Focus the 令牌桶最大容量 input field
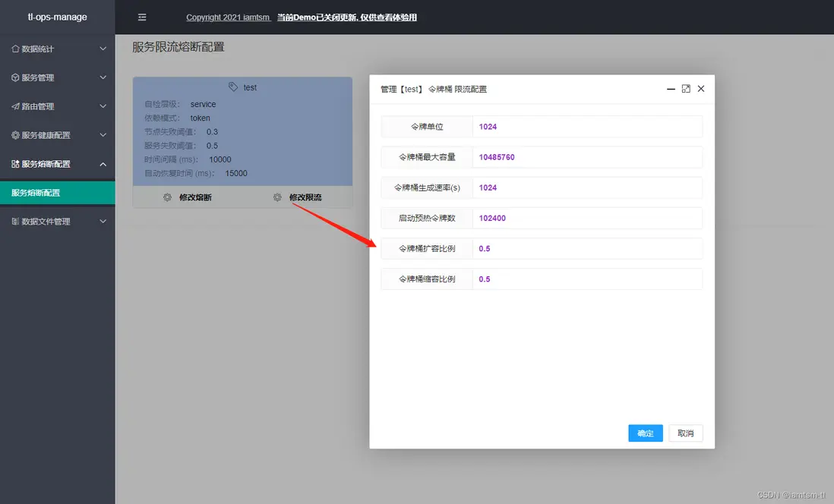Image resolution: width=834 pixels, height=504 pixels. pos(587,157)
